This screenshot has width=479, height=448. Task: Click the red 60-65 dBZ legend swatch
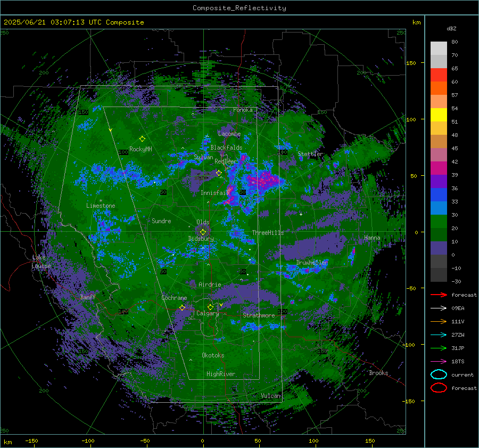click(439, 75)
